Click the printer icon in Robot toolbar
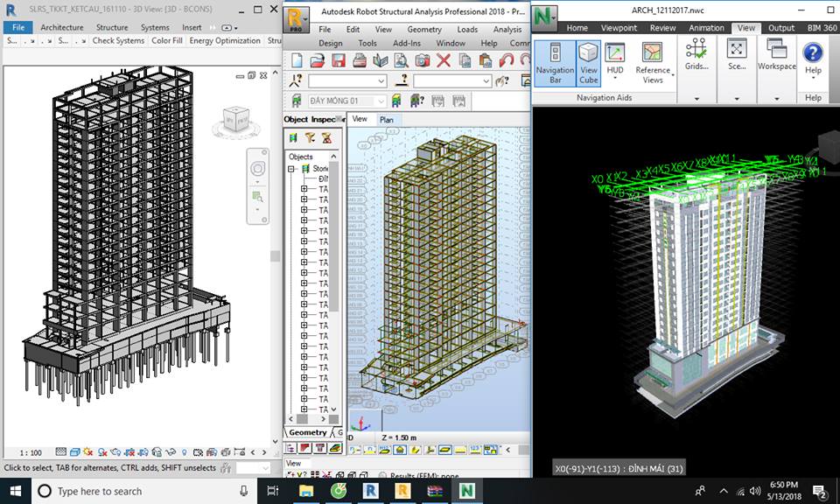This screenshot has height=504, width=840. (x=360, y=60)
